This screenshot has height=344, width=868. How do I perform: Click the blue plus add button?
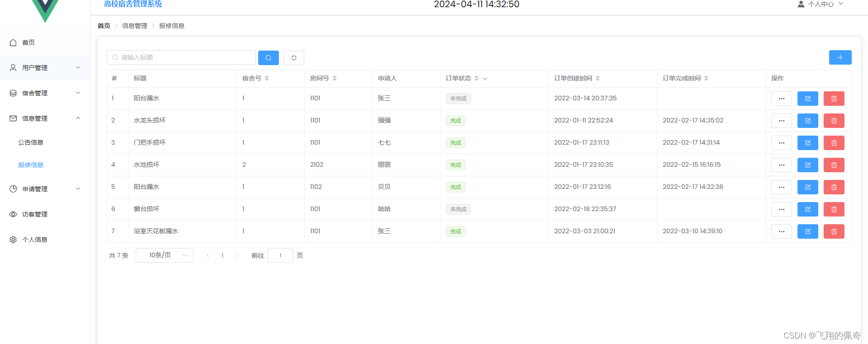840,57
